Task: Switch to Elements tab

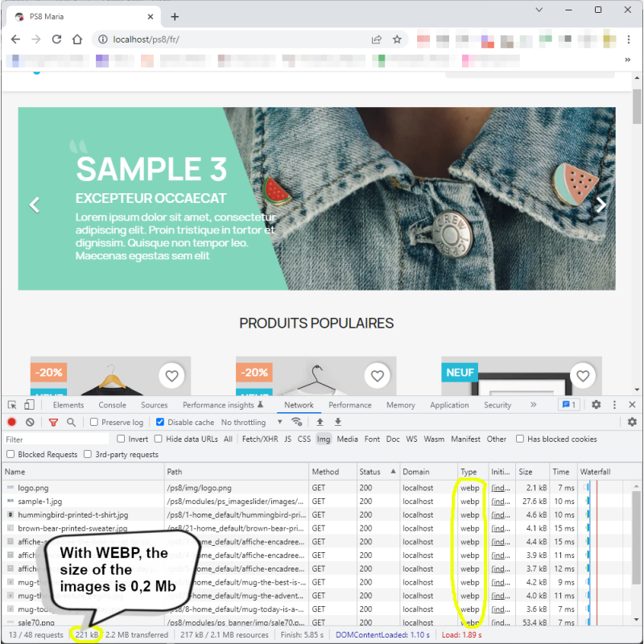Action: coord(68,405)
